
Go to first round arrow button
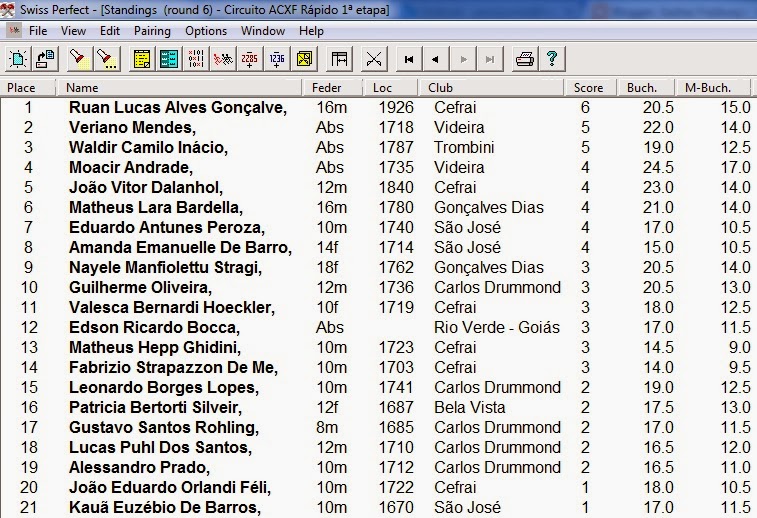pos(409,59)
